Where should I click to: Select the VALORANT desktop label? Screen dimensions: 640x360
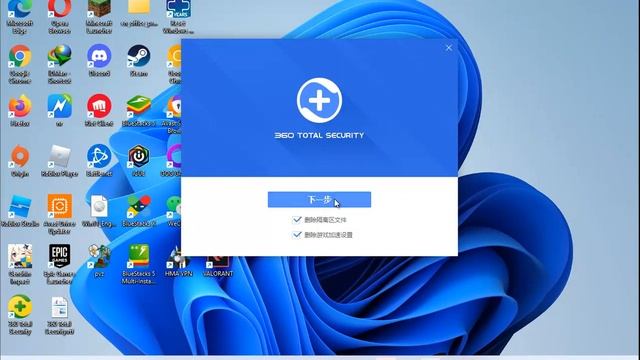[x=218, y=273]
